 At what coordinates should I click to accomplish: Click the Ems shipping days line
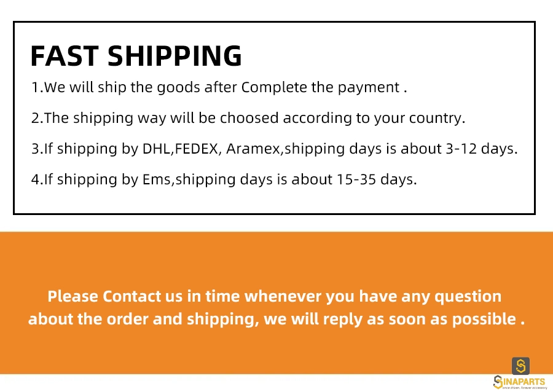(x=224, y=179)
